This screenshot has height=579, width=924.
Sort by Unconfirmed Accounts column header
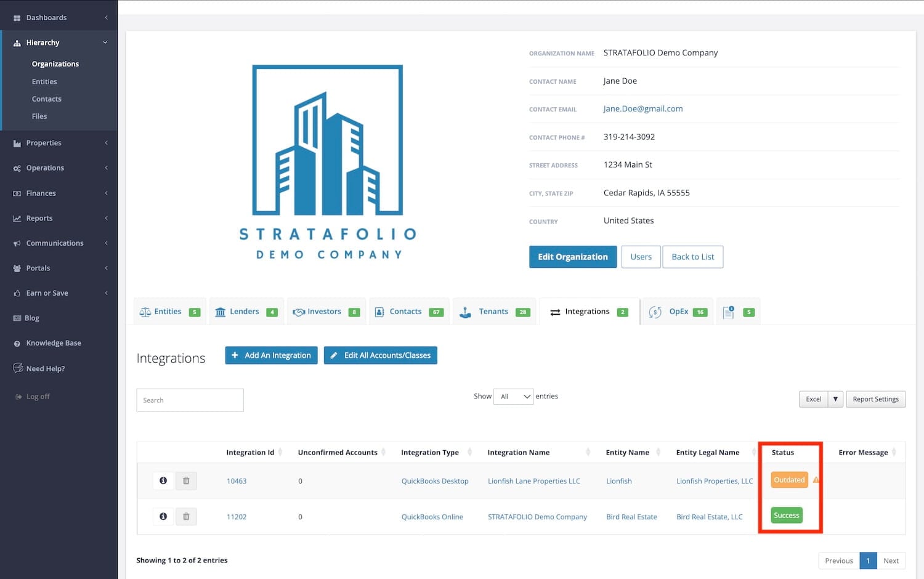(x=338, y=452)
